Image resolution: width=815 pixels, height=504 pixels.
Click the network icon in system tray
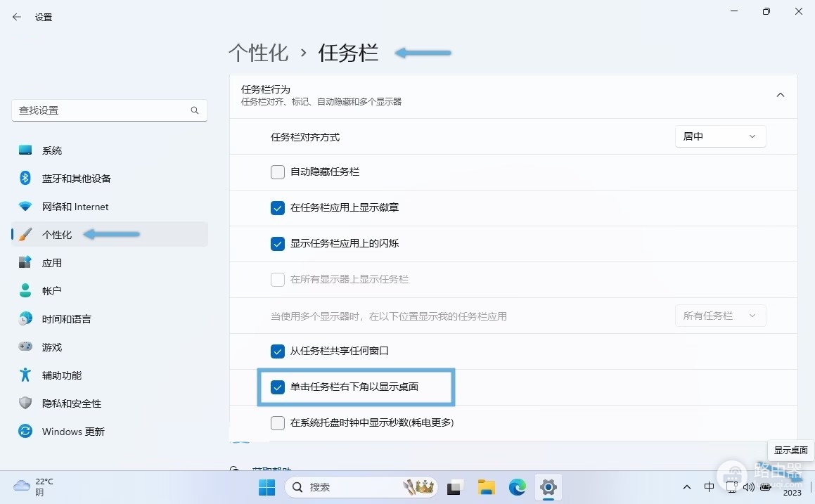point(732,487)
